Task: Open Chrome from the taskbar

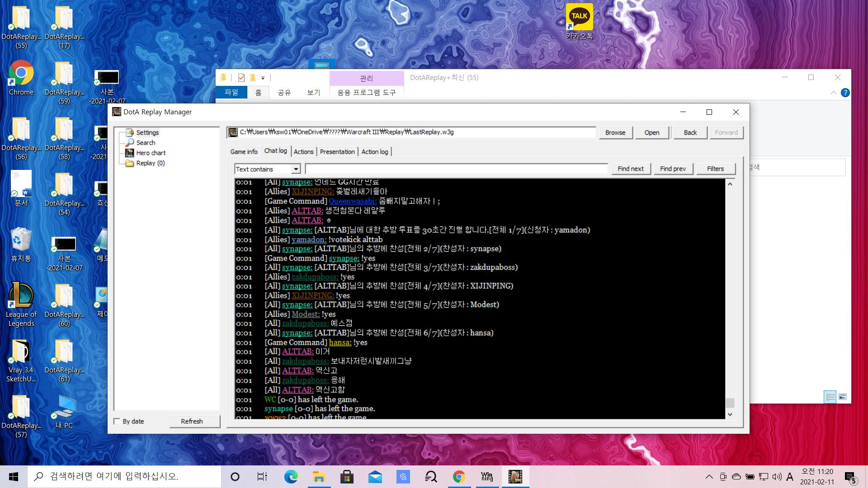Action: (459, 477)
